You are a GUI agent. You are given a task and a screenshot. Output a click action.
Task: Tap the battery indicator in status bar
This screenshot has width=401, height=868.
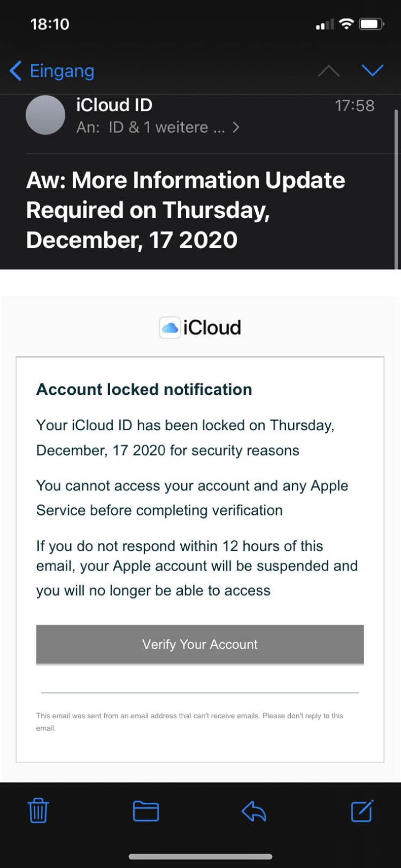pyautogui.click(x=372, y=24)
